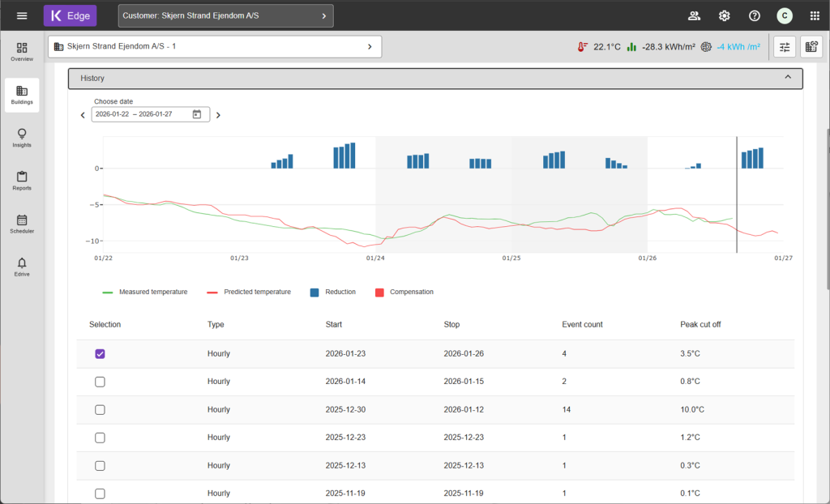Viewport: 830px width, 504px height.
Task: Open the Skjern Strand Ejendom A/S - 1 building selector
Action: tap(214, 47)
